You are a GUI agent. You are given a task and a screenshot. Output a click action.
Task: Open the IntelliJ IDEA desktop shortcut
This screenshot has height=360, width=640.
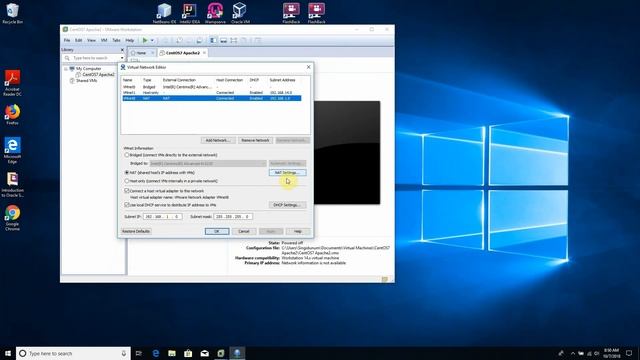(190, 13)
